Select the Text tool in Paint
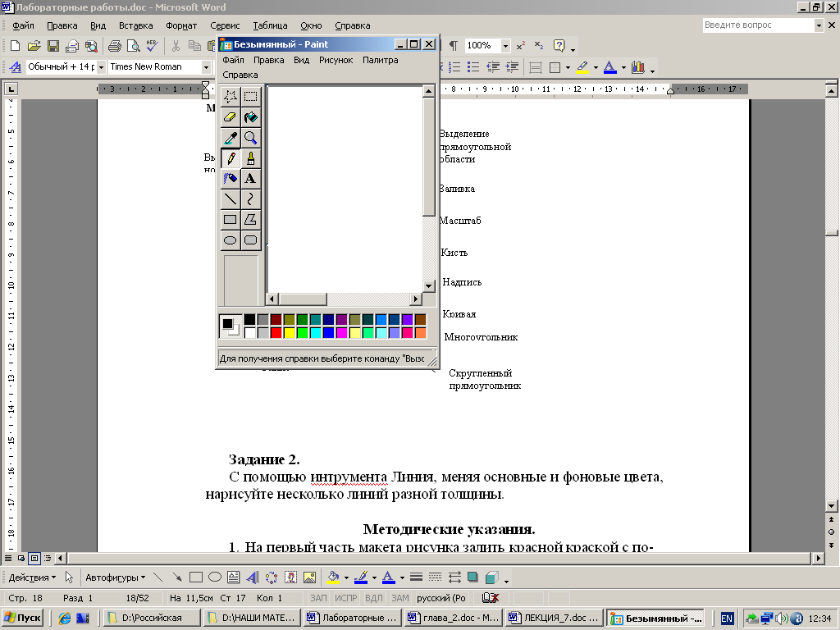The height and width of the screenshot is (630, 840). (251, 178)
